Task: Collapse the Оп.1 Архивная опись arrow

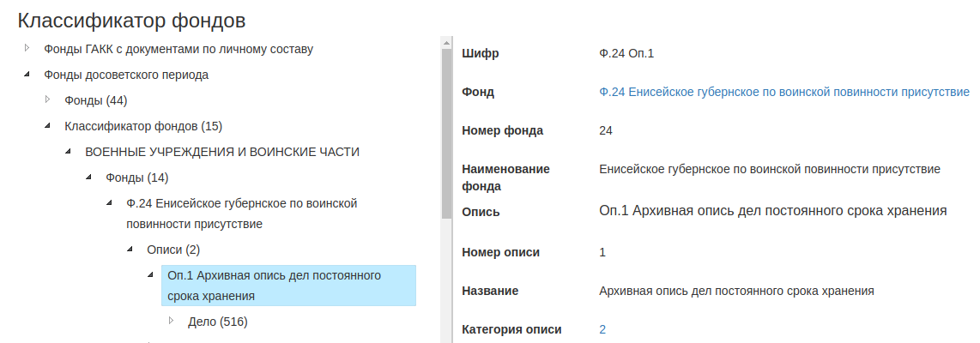Action: point(150,275)
